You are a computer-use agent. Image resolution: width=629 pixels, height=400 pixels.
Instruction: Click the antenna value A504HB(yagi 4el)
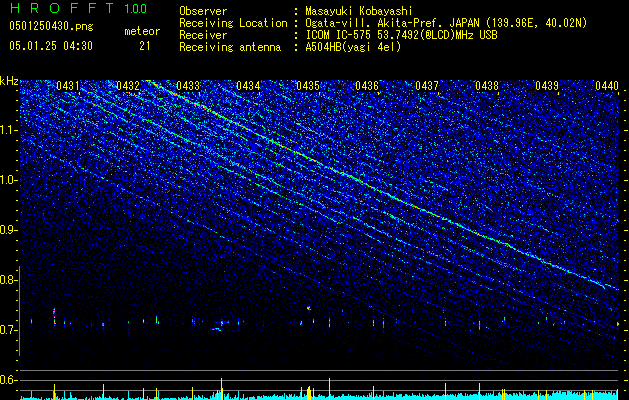(353, 47)
